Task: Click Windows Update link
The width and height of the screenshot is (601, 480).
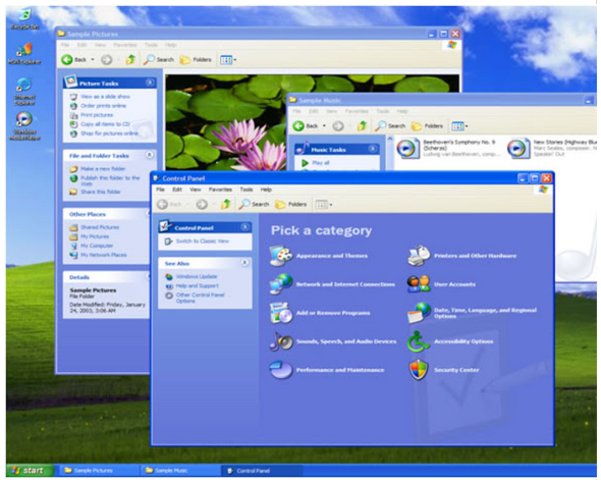Action: (x=197, y=276)
